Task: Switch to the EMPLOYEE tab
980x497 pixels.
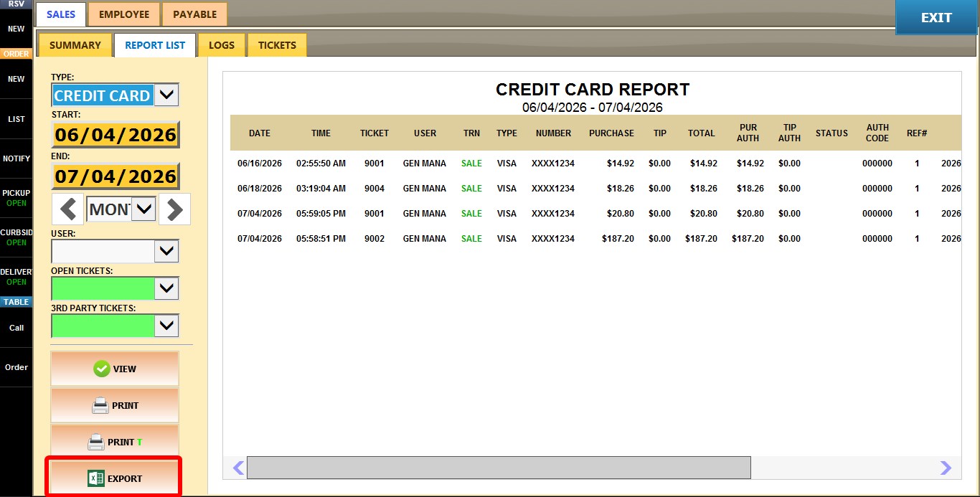Action: (x=124, y=14)
